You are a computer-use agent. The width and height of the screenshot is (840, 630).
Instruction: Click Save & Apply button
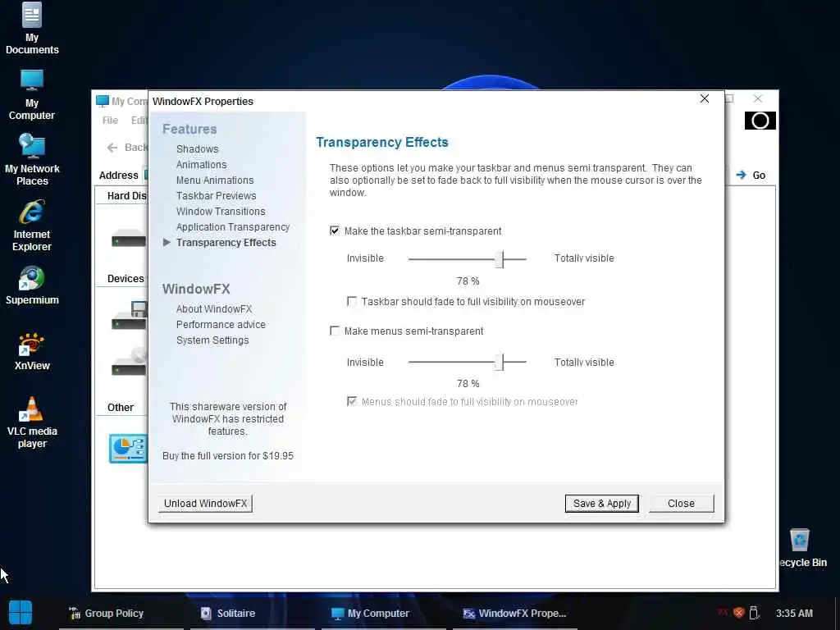click(x=601, y=503)
